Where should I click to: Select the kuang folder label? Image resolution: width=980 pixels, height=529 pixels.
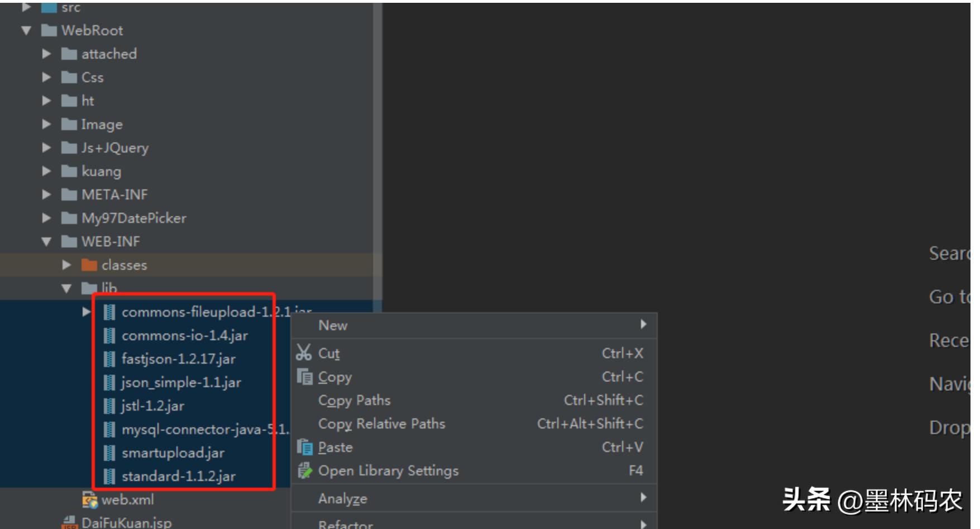(102, 171)
